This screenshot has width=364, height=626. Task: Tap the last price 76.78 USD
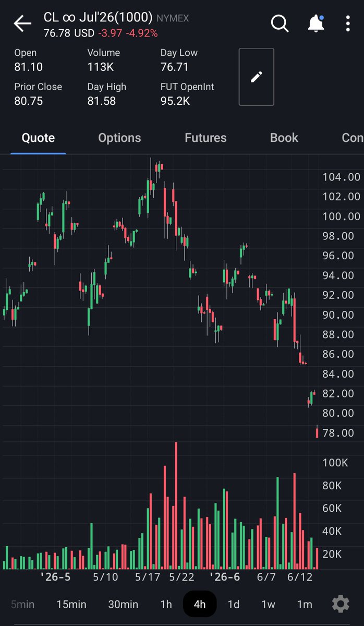[x=69, y=33]
